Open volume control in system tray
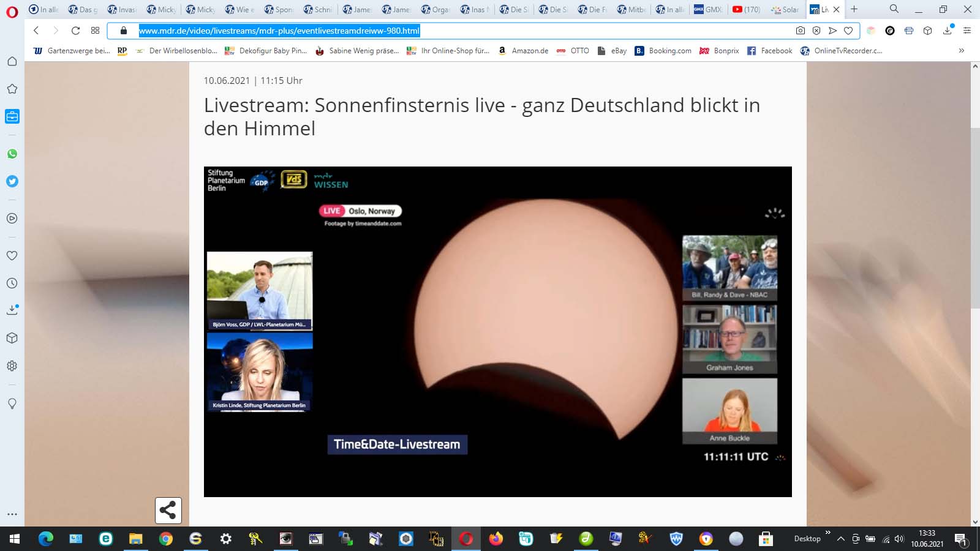980x551 pixels. point(899,539)
